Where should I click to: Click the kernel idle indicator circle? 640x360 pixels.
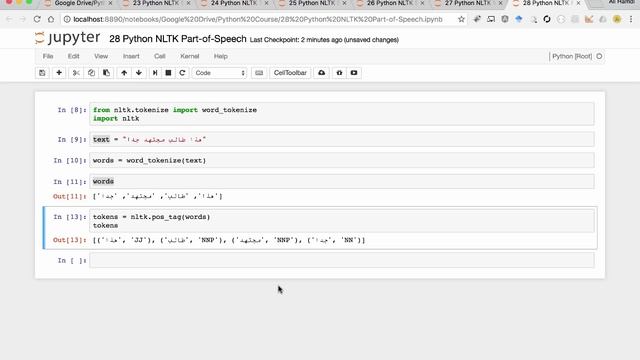[599, 56]
